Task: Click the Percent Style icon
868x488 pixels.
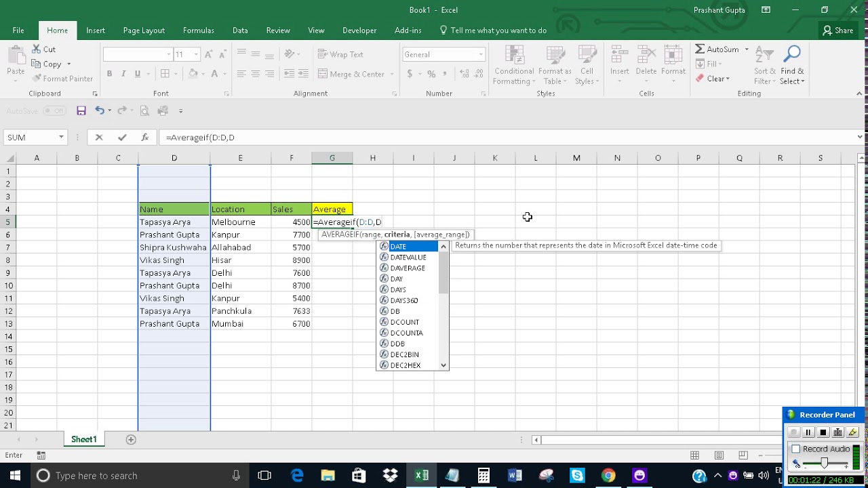Action: click(x=431, y=74)
